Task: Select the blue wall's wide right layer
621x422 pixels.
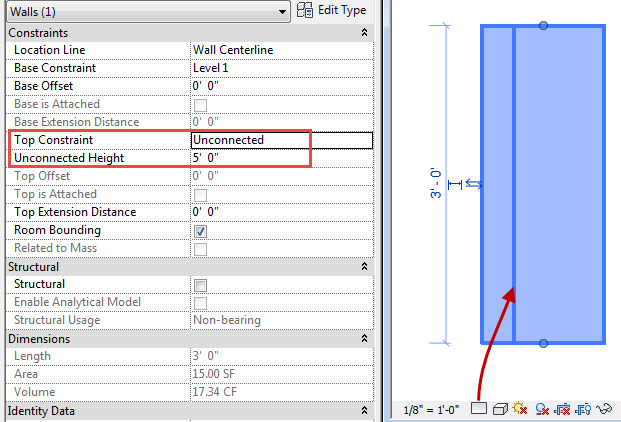Action: pos(560,184)
